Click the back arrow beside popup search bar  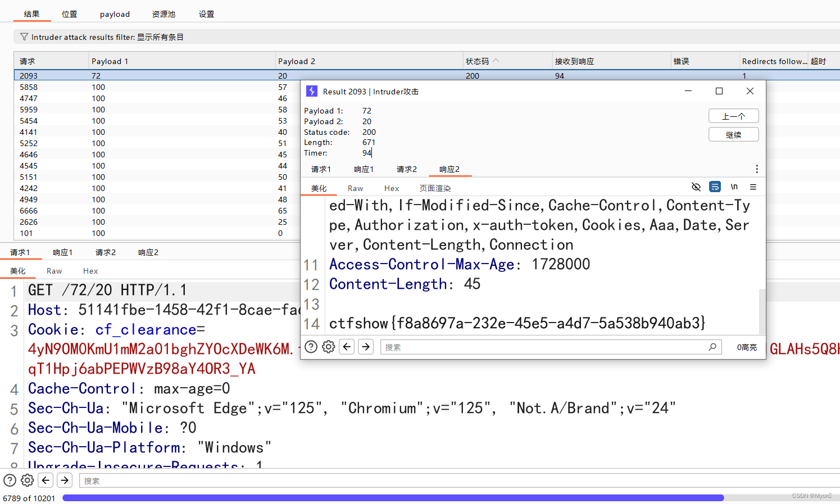pos(347,347)
